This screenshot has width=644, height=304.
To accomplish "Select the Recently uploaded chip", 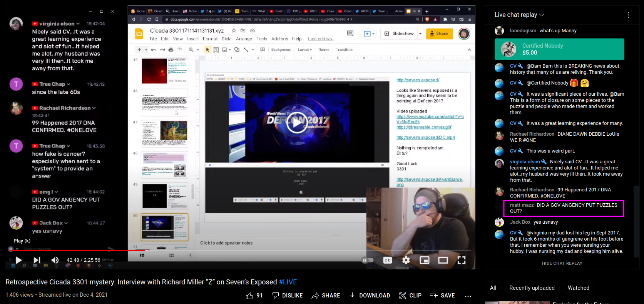I will [x=532, y=288].
